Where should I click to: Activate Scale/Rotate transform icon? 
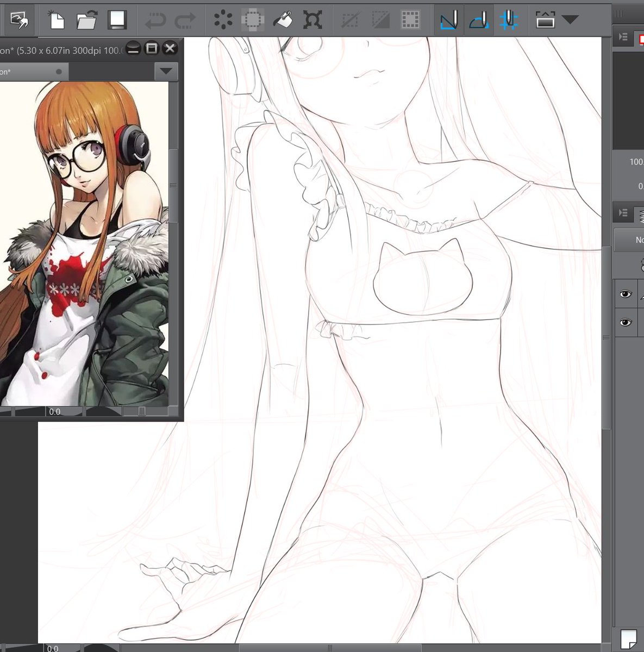[312, 20]
